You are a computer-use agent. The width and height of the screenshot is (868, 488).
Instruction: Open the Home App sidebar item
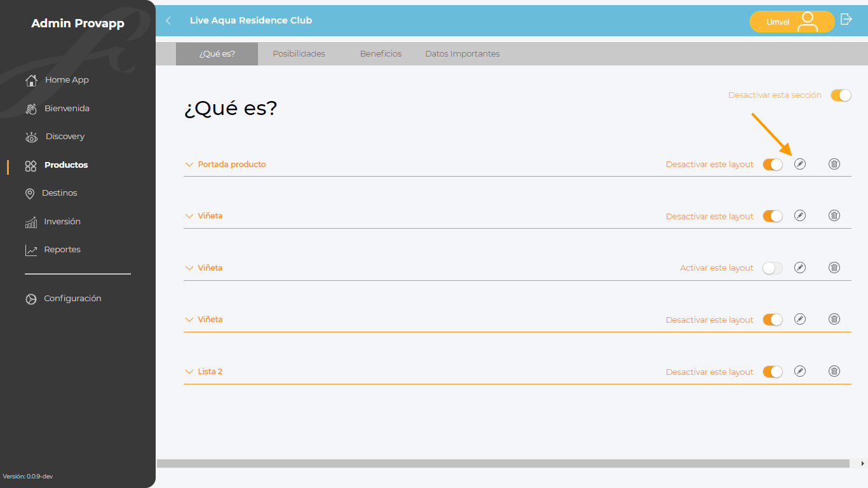pos(57,80)
